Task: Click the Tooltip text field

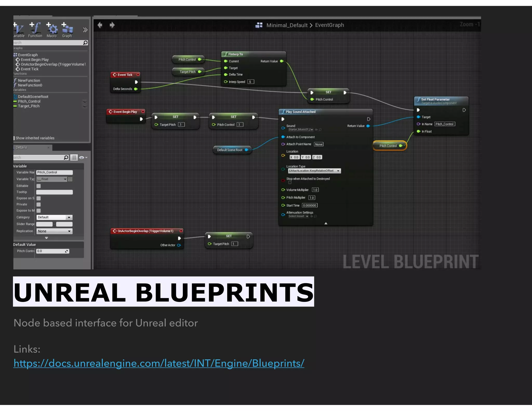Action: pos(54,192)
